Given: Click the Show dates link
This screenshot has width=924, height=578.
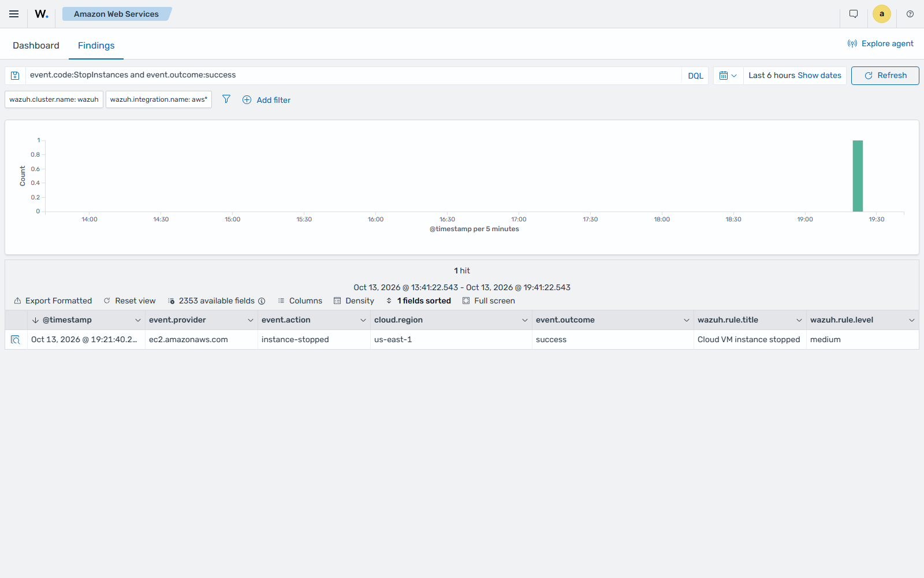Looking at the screenshot, I should coord(819,75).
